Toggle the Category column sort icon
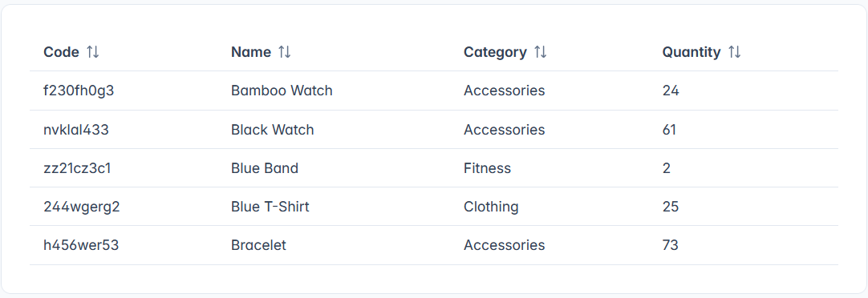 click(x=540, y=52)
